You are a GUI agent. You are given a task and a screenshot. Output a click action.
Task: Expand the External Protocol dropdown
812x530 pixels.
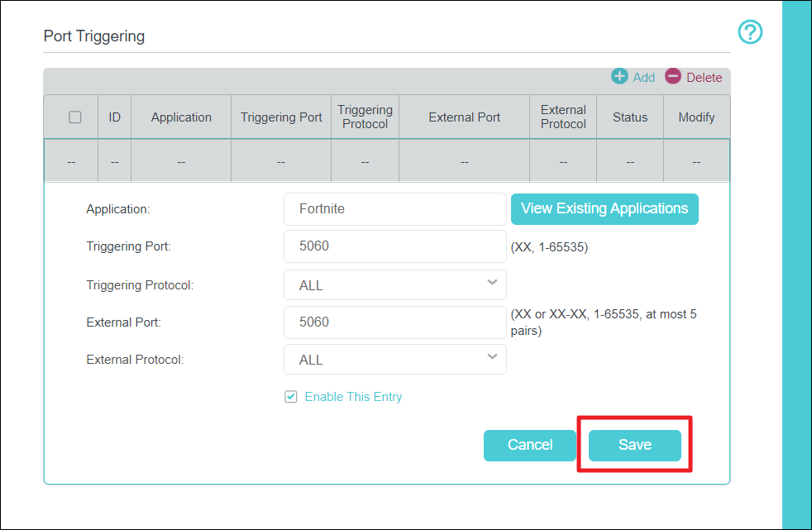[394, 360]
